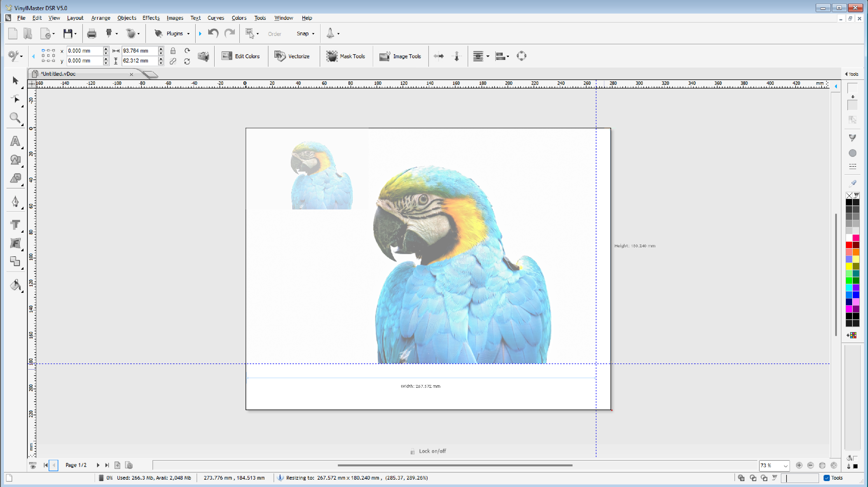Open the File menu
This screenshot has height=487, width=868.
point(21,18)
